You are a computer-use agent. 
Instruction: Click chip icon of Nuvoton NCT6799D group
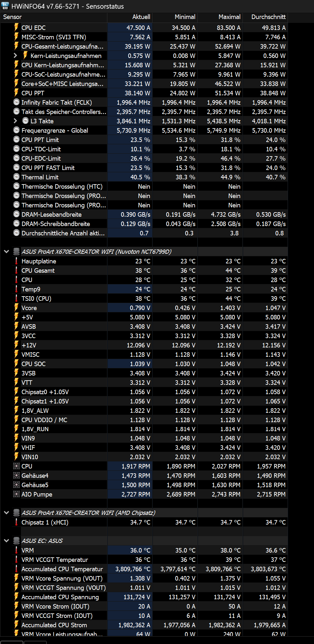[16, 251]
